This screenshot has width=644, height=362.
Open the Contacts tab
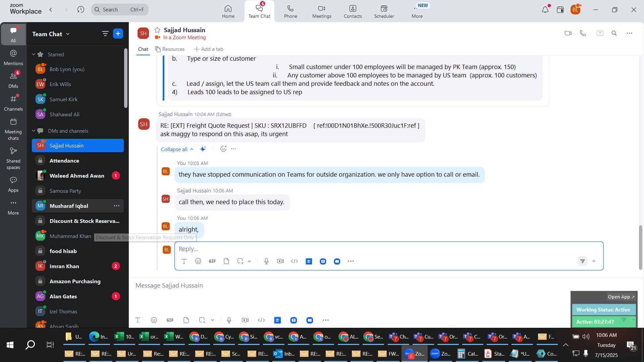pos(353,11)
